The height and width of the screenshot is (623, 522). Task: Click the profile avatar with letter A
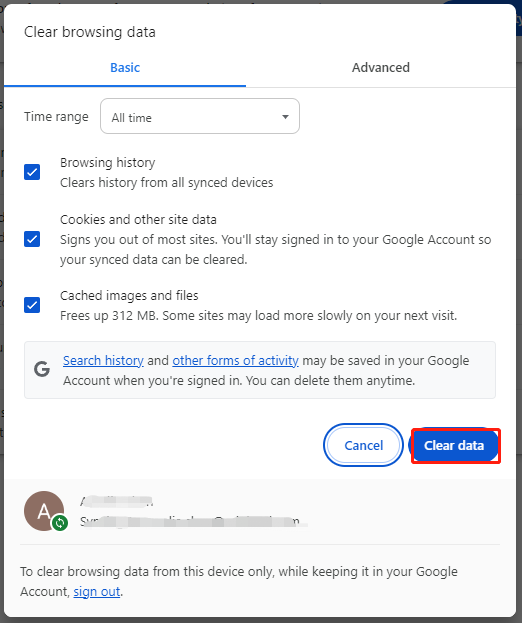[x=44, y=511]
